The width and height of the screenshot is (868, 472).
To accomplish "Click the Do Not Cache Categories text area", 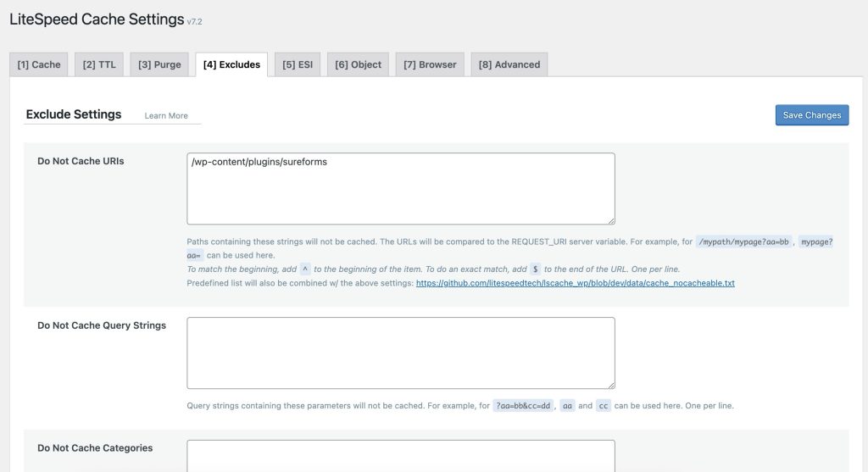I will [400, 456].
